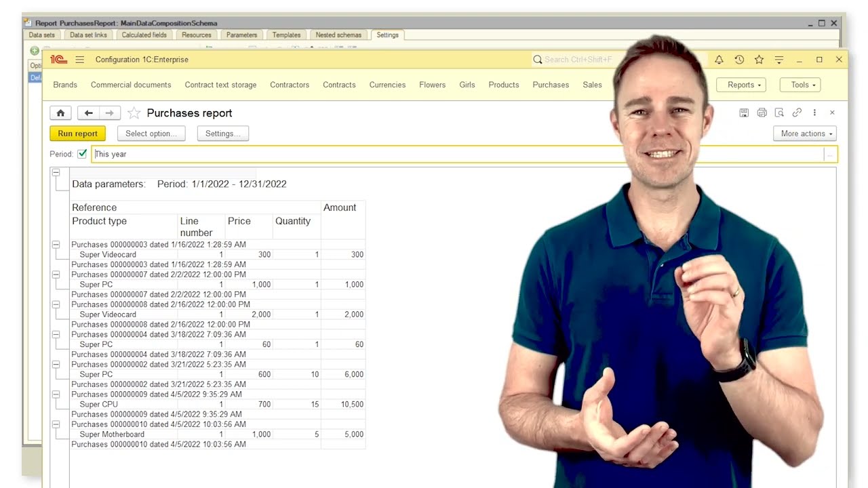The height and width of the screenshot is (488, 868).
Task: Get link to report icon
Action: [797, 113]
